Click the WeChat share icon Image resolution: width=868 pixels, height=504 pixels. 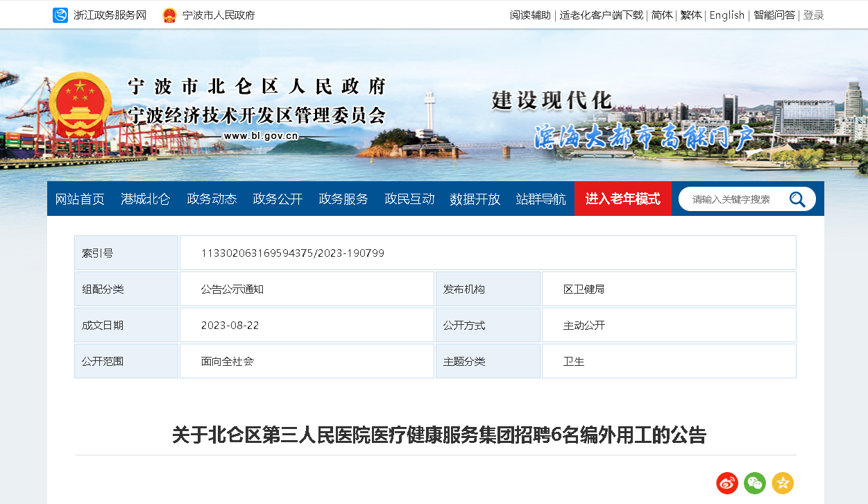pyautogui.click(x=755, y=482)
